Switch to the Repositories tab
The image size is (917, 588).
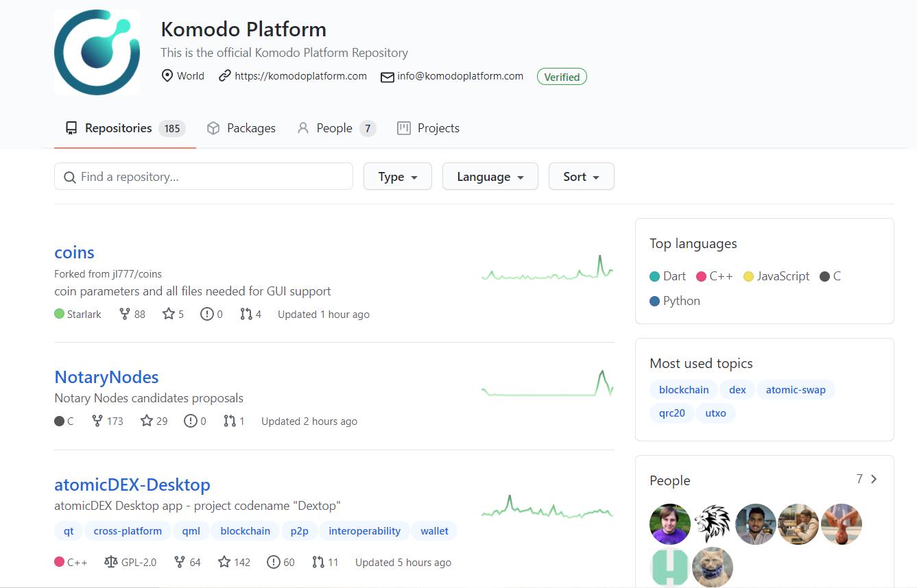click(x=125, y=128)
